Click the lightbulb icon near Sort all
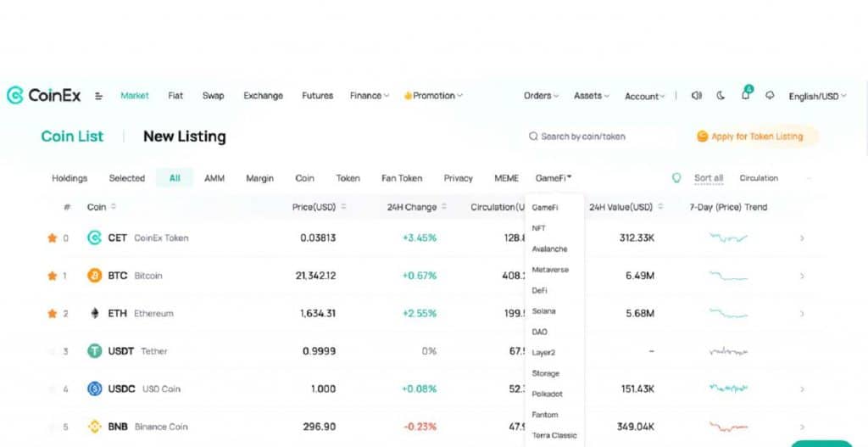Viewport: 868px width, 447px height. [676, 178]
